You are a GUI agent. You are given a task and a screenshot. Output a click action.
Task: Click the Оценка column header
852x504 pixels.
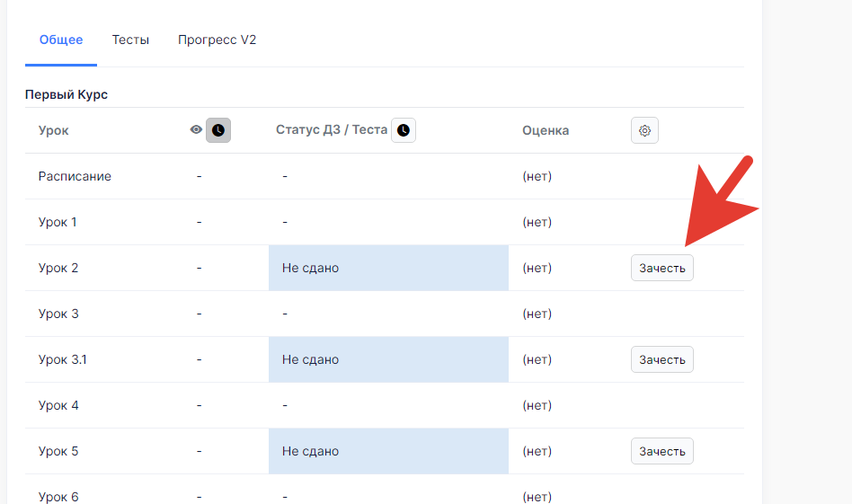tap(546, 130)
